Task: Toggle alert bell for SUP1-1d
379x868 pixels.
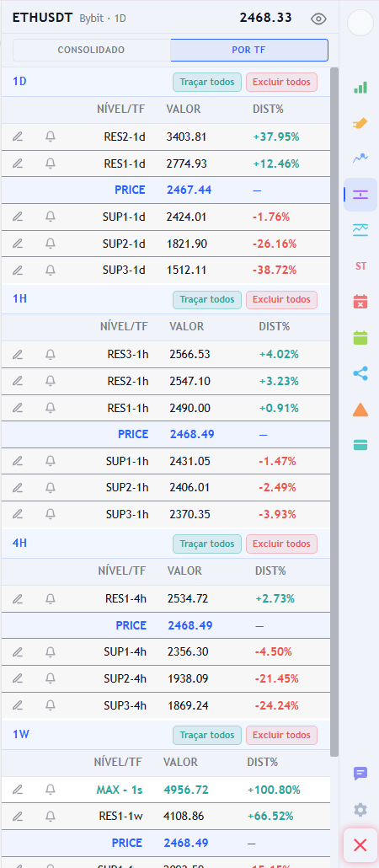Action: click(x=51, y=217)
